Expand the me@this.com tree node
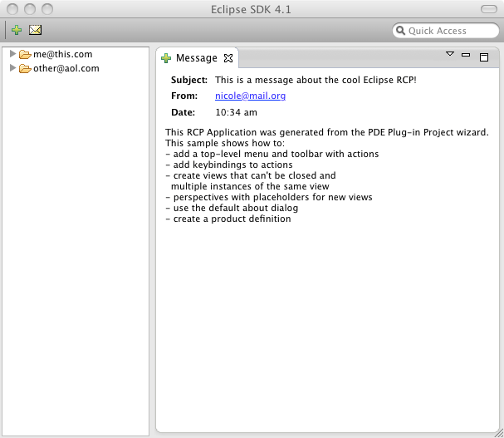Viewport: 504px width, 438px height. [12, 54]
